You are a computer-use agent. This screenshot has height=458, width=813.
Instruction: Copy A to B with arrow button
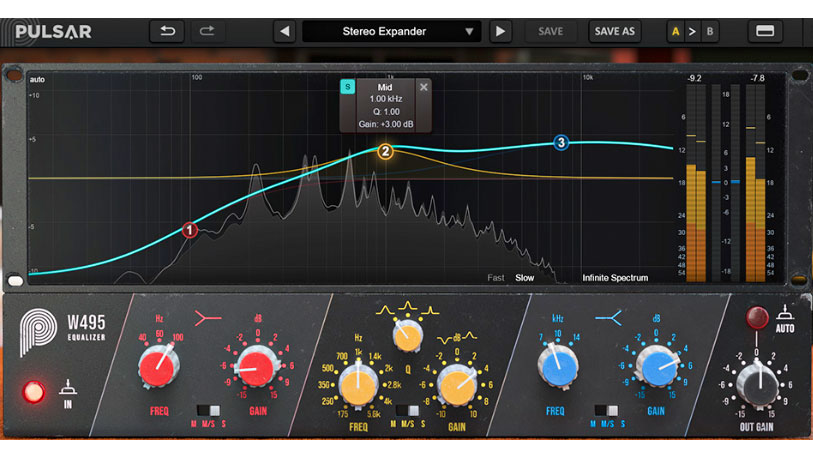692,32
